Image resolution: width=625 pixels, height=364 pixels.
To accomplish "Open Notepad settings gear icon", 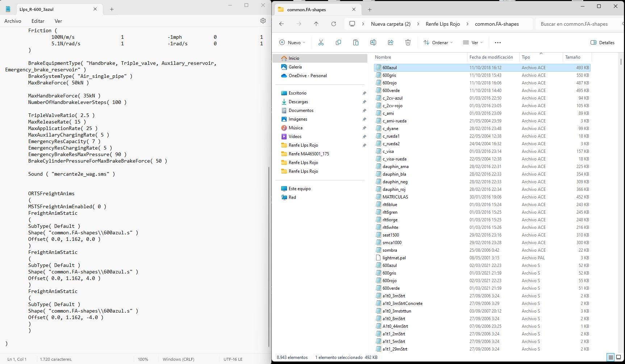I will tap(263, 21).
